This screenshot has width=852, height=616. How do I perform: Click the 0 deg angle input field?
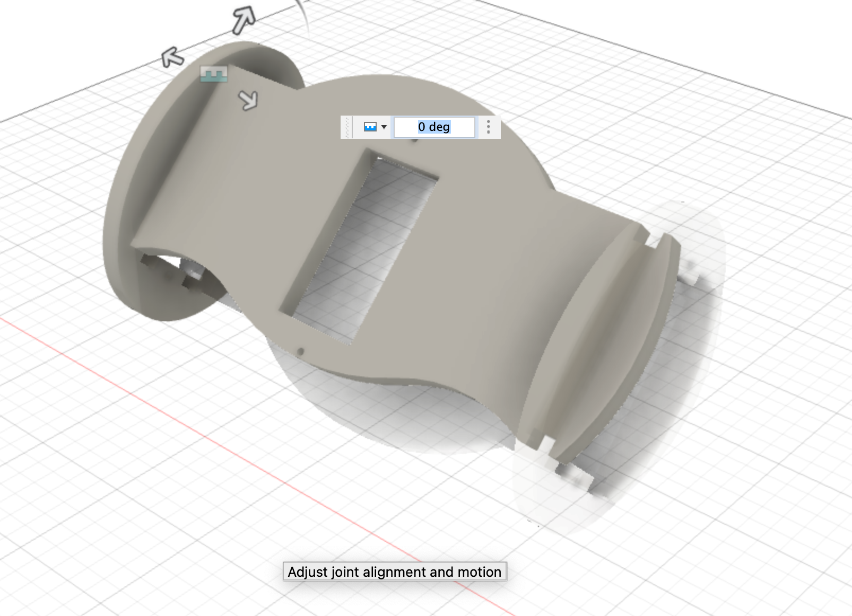pos(434,127)
